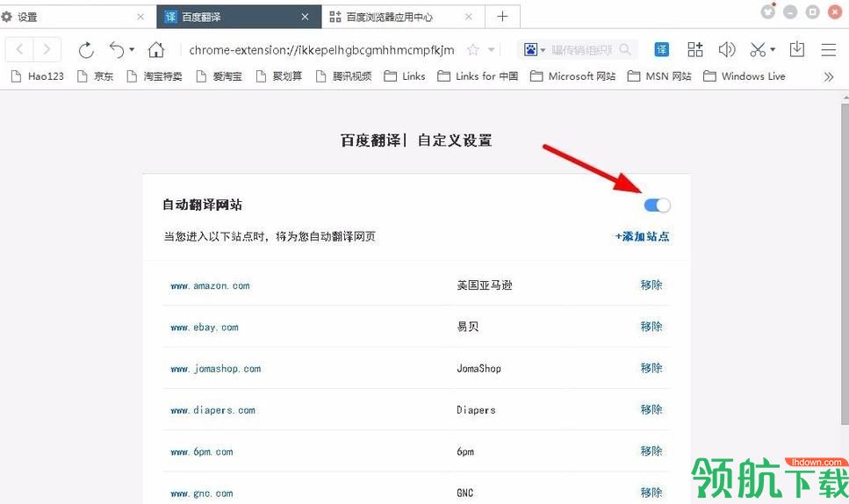Viewport: 849px width, 504px height.
Task: Remove www.diapers.com from the list
Action: pos(651,410)
